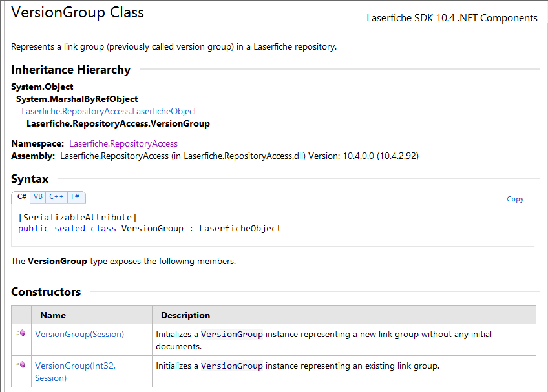The image size is (548, 392).
Task: Select the F# syntax tab
Action: point(76,197)
